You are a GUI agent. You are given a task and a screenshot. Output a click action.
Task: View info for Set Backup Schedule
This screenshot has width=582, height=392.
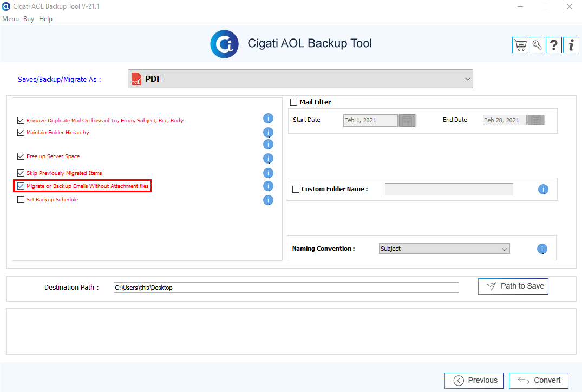[x=269, y=200]
